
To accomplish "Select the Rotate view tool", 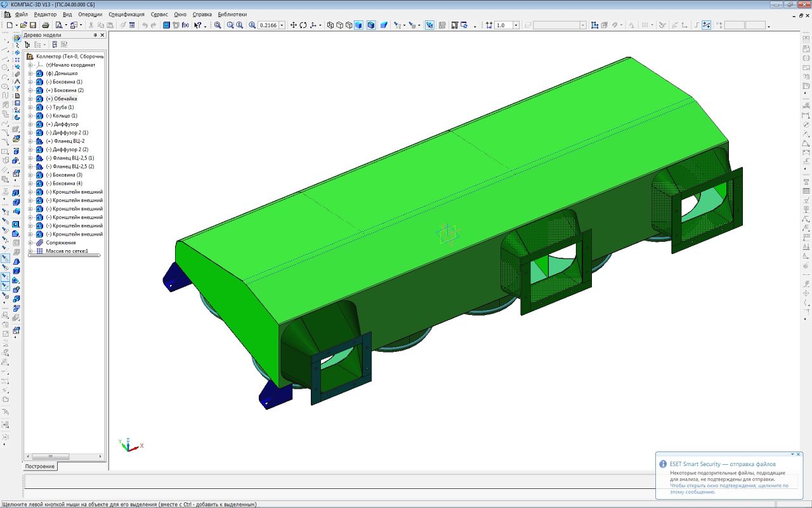I will click(x=303, y=25).
